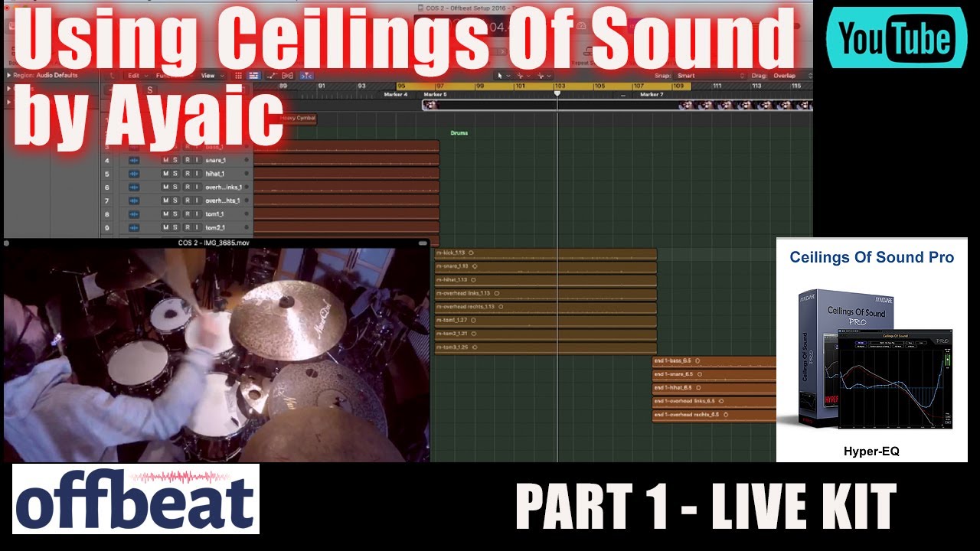Select the end 1-overhead links_6.5 region
The height and width of the screenshot is (551, 980).
click(714, 401)
